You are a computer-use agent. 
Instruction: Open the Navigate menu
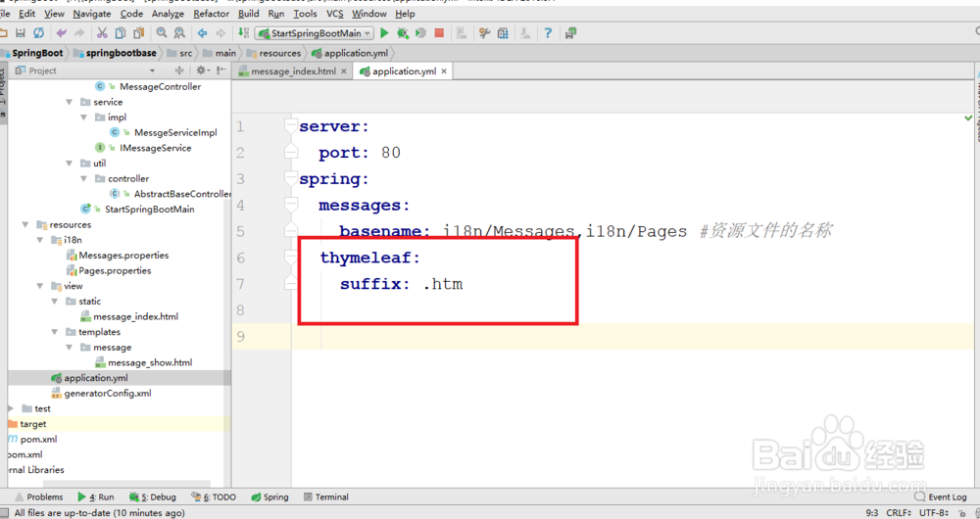coord(92,13)
